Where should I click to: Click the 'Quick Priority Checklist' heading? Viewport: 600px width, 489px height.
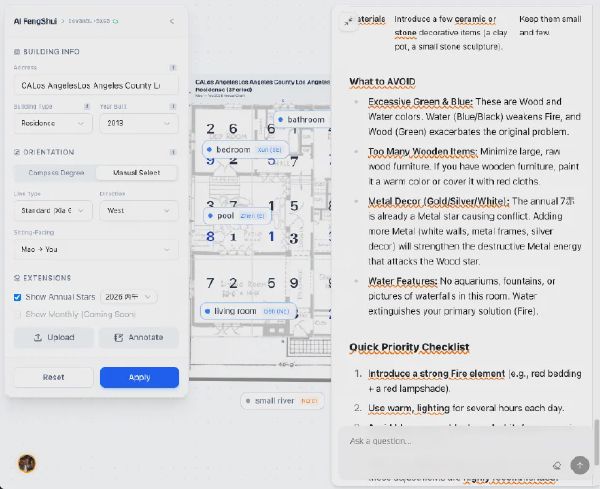click(x=409, y=347)
